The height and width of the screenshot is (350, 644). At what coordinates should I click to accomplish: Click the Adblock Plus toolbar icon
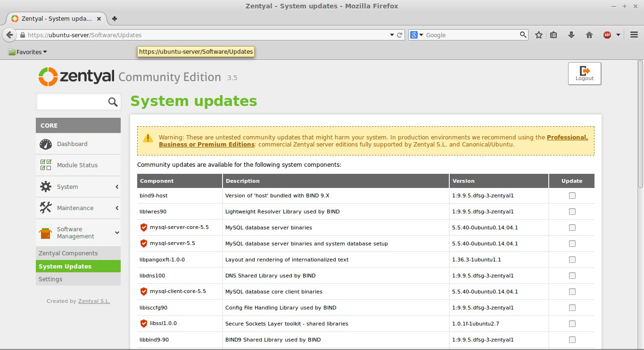(x=608, y=34)
